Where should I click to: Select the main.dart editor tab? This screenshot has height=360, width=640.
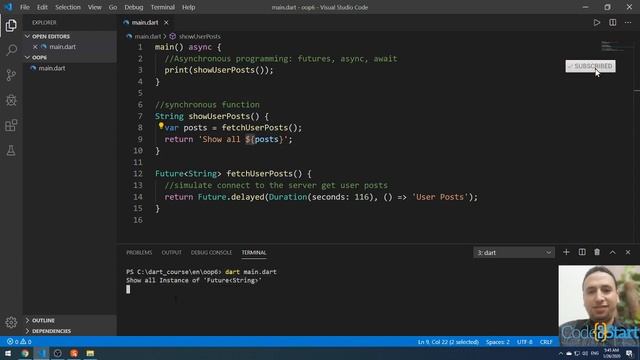coord(145,22)
